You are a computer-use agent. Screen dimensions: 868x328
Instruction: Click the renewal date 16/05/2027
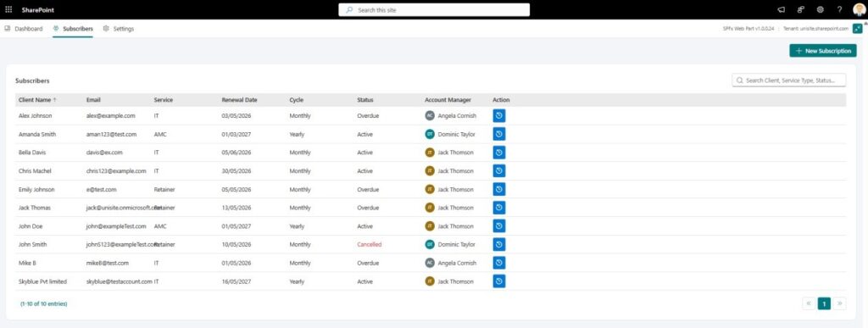point(236,281)
